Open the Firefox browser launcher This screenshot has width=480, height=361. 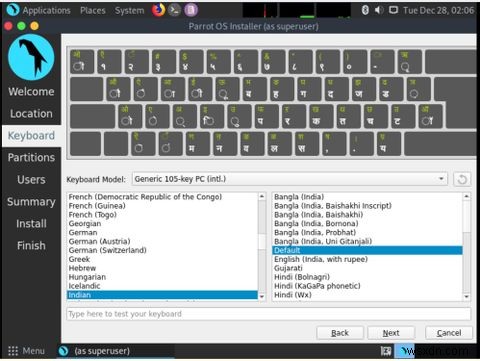(158, 10)
